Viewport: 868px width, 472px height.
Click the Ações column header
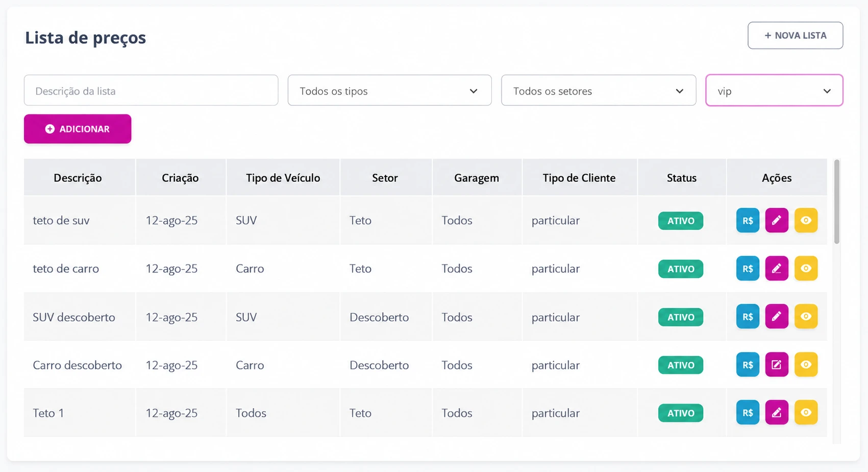(777, 177)
